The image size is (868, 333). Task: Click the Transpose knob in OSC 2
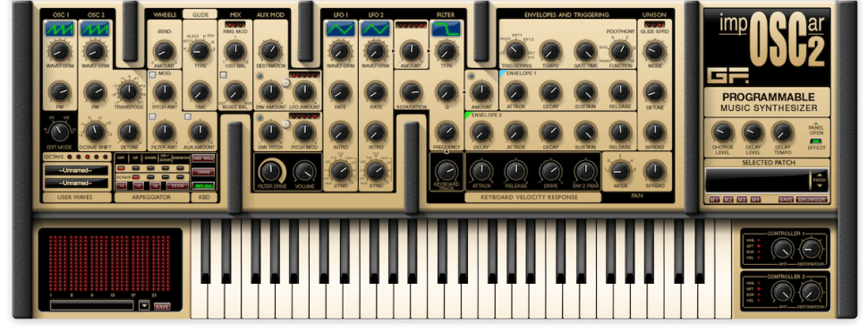tap(129, 91)
